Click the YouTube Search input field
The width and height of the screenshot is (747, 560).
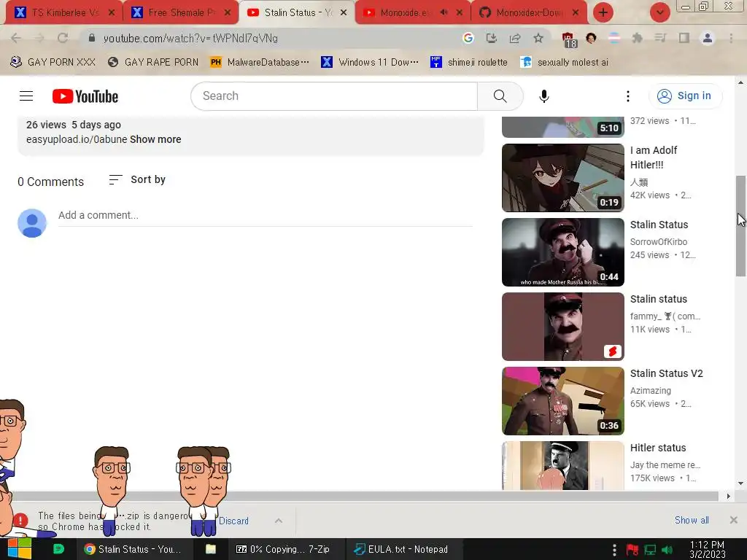pyautogui.click(x=334, y=96)
